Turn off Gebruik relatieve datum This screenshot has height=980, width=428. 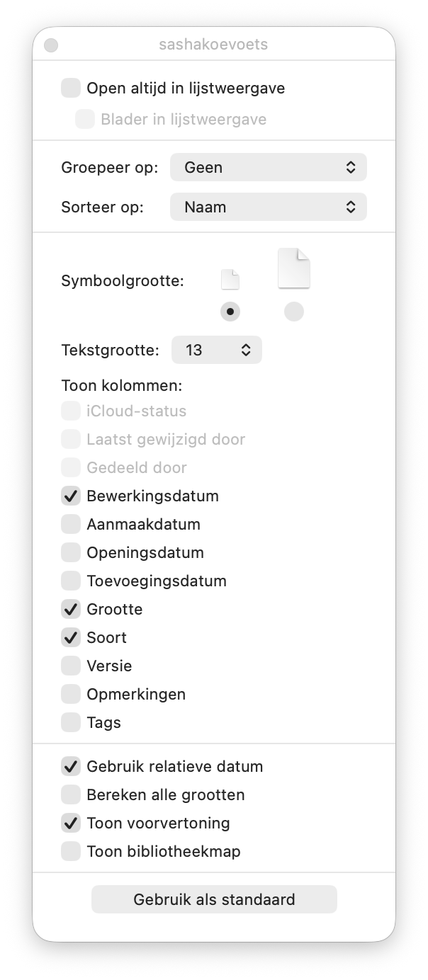(x=71, y=767)
